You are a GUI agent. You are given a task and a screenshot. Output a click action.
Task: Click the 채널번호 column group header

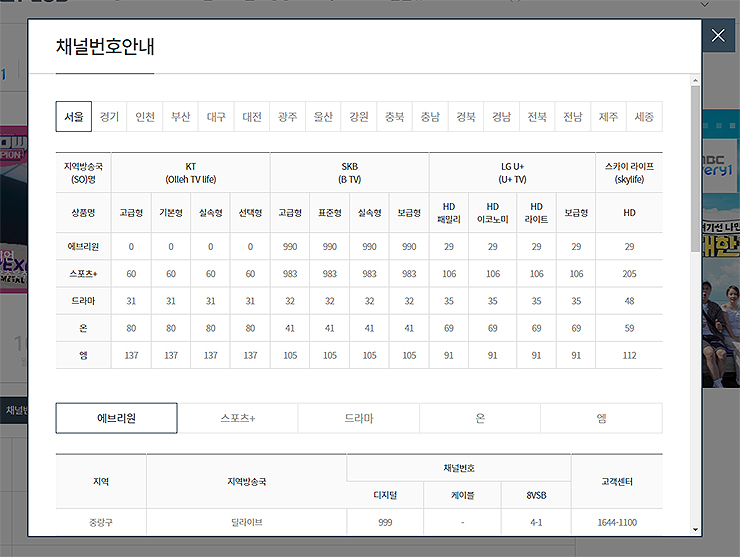tap(459, 468)
